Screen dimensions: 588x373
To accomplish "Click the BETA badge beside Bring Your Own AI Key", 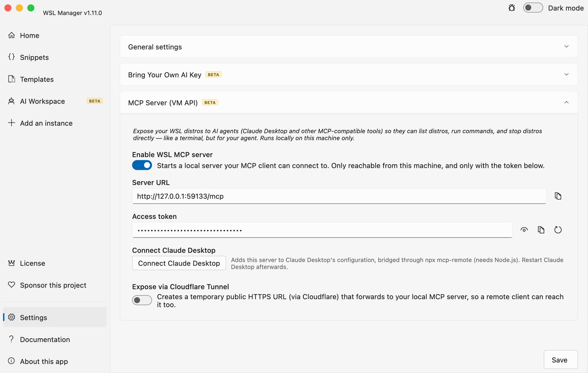I will pyautogui.click(x=214, y=75).
